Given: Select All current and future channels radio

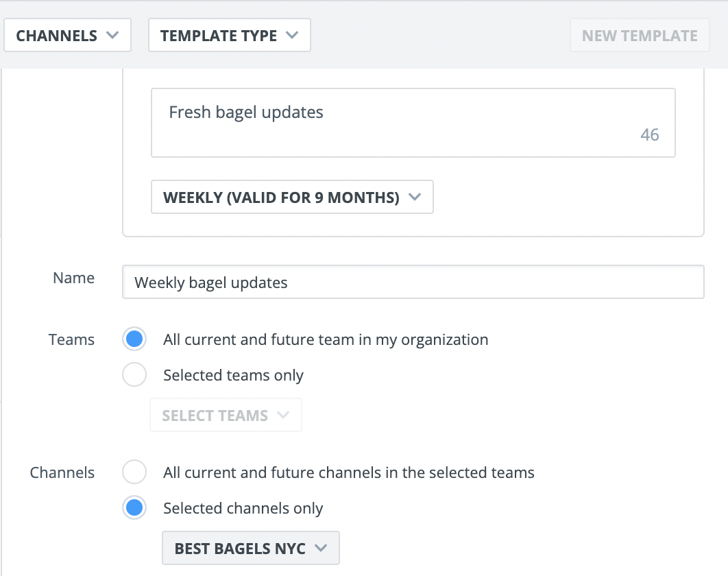Looking at the screenshot, I should tap(134, 472).
